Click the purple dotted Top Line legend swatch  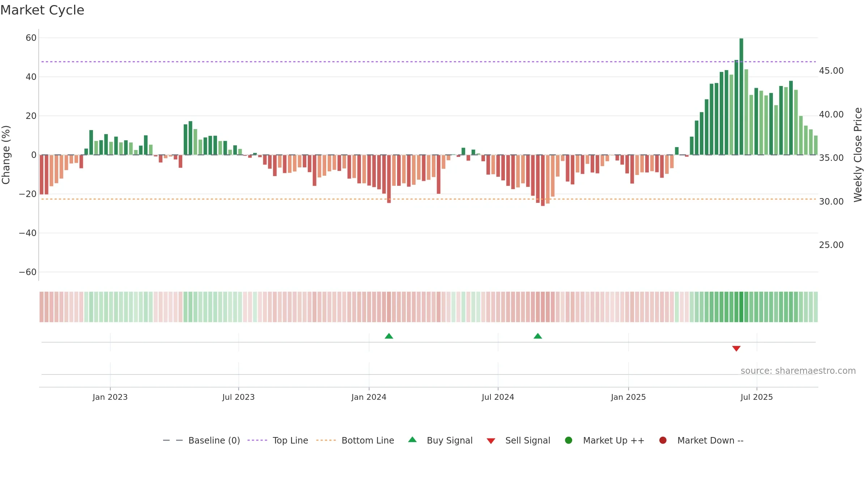tap(257, 440)
